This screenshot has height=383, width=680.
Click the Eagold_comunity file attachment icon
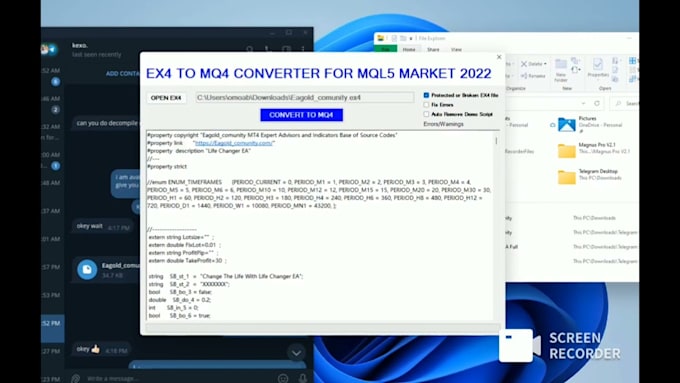87,269
